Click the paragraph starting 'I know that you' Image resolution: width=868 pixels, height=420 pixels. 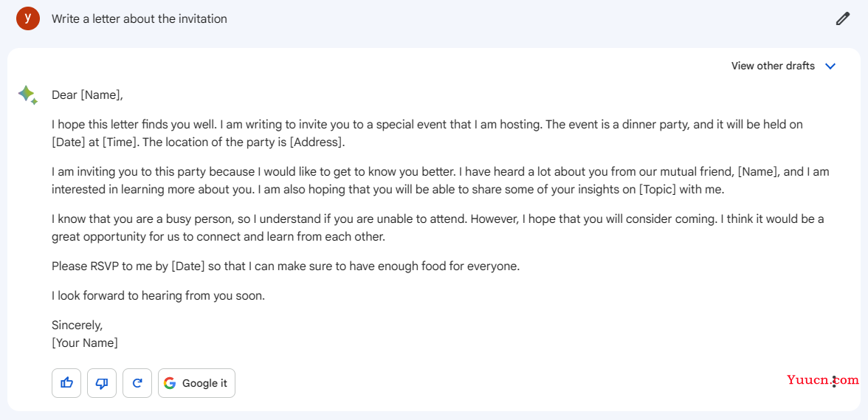click(x=438, y=228)
